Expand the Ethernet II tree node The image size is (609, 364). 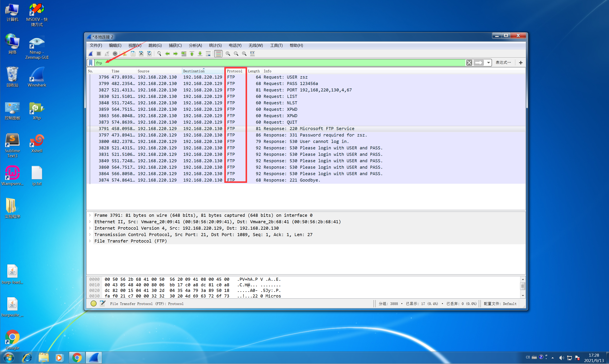point(90,222)
